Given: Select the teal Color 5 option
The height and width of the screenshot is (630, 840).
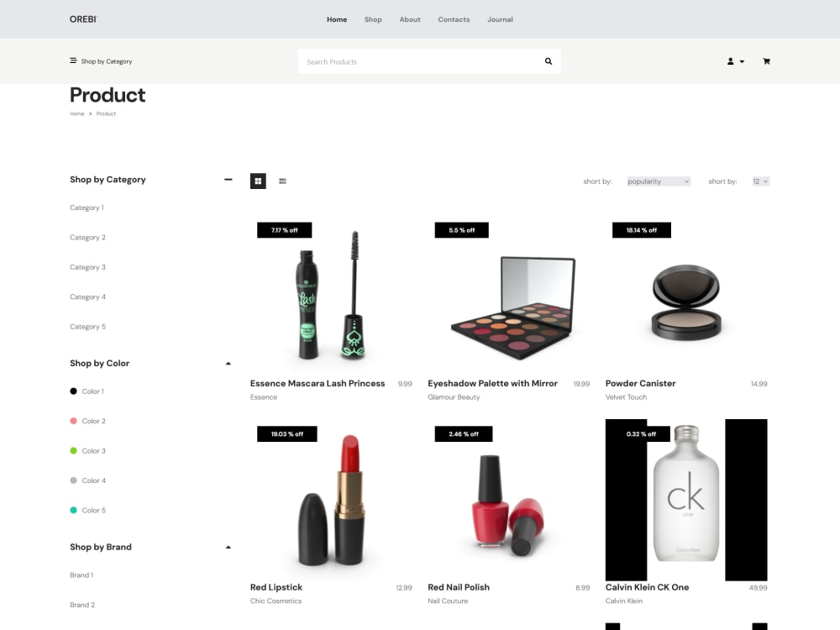Looking at the screenshot, I should [73, 510].
